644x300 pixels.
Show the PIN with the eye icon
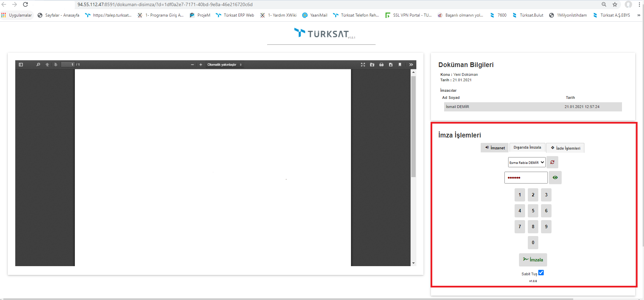pos(555,177)
